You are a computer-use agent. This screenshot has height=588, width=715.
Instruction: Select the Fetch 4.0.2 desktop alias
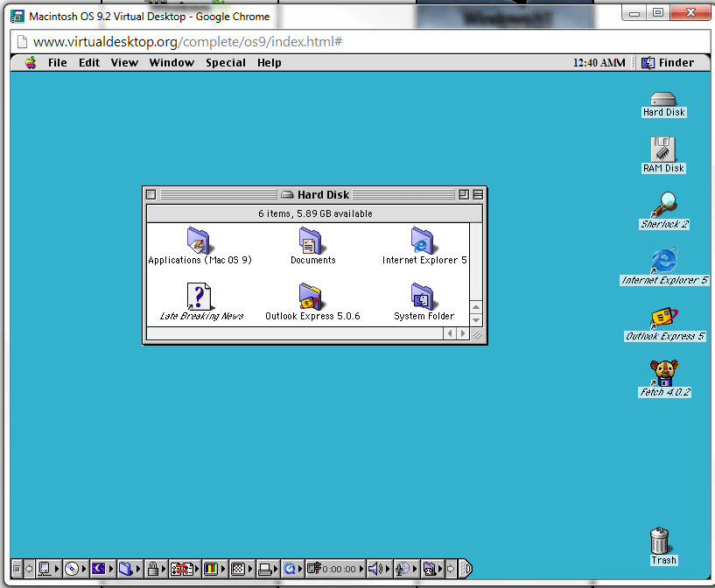coord(664,378)
